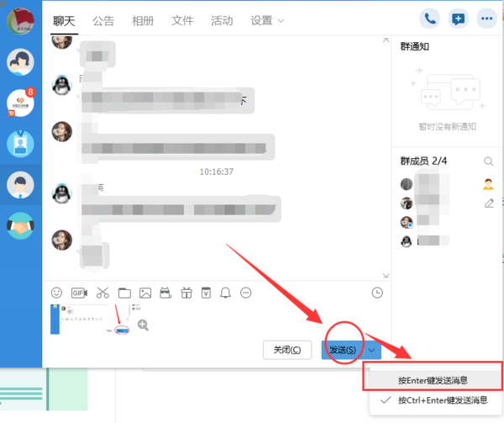The width and height of the screenshot is (504, 423).
Task: Open message history clock icon
Action: coord(377,293)
